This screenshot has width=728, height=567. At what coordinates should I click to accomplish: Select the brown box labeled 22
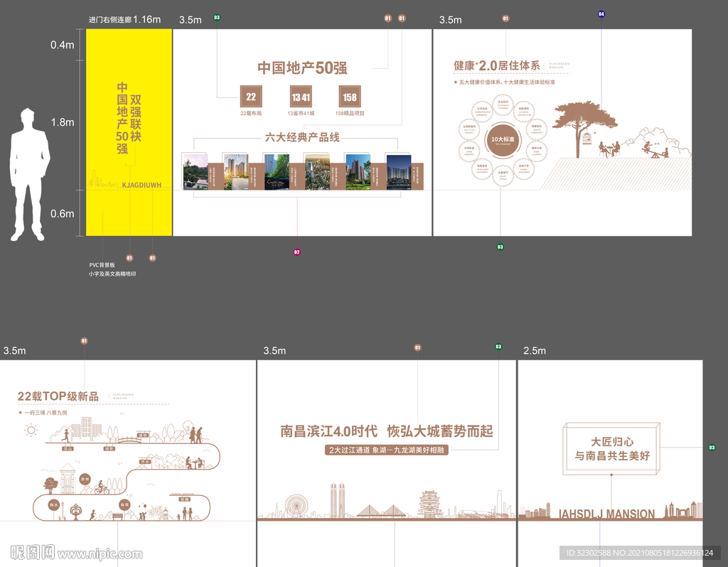click(251, 97)
